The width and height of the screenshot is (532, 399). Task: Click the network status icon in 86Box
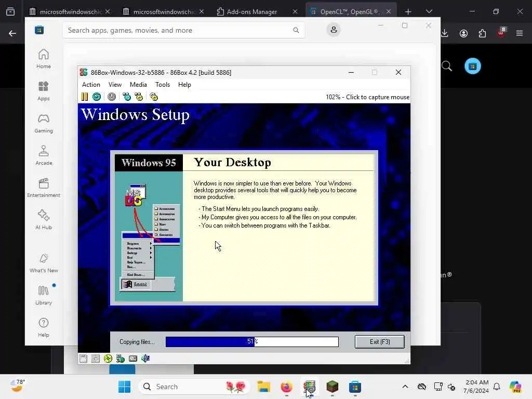tap(121, 358)
